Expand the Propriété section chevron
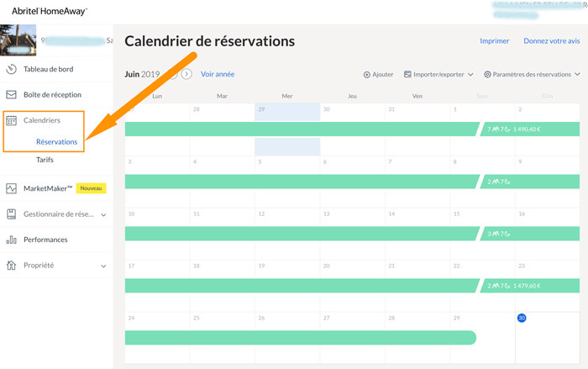 (x=103, y=266)
